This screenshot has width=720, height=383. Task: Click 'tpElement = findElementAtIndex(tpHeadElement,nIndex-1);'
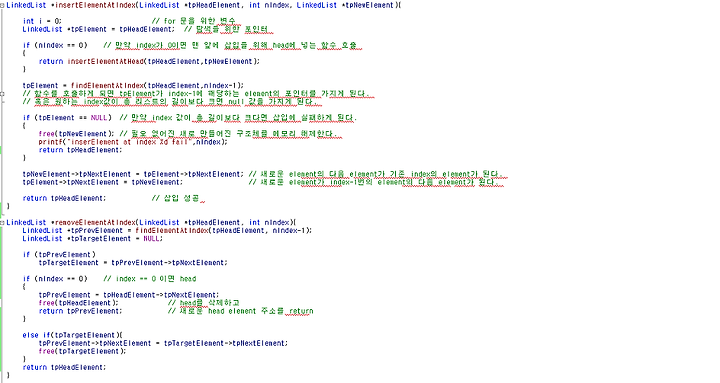(133, 85)
